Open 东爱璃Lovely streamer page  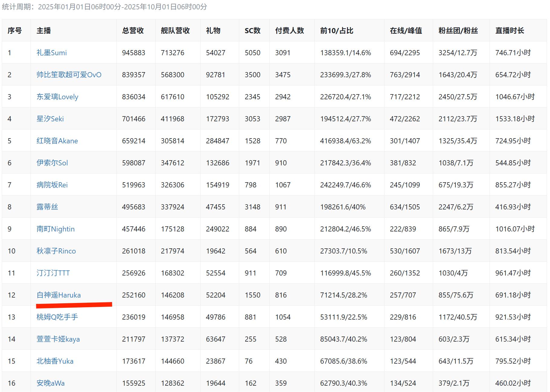point(57,97)
